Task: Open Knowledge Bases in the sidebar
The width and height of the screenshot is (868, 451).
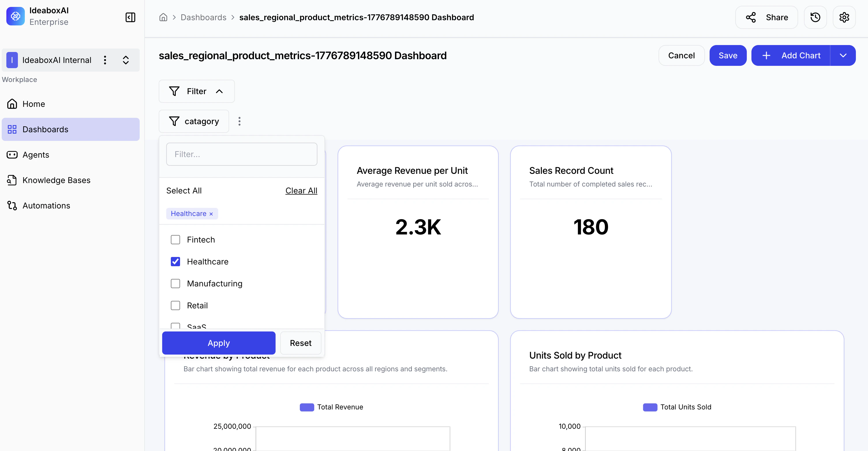Action: pos(70,180)
